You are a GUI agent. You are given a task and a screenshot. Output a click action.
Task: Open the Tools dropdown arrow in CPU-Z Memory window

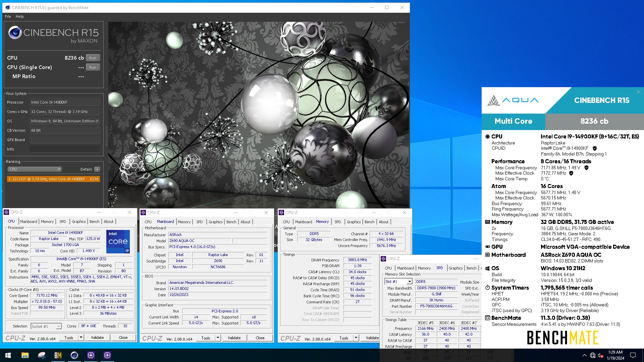tap(356, 338)
